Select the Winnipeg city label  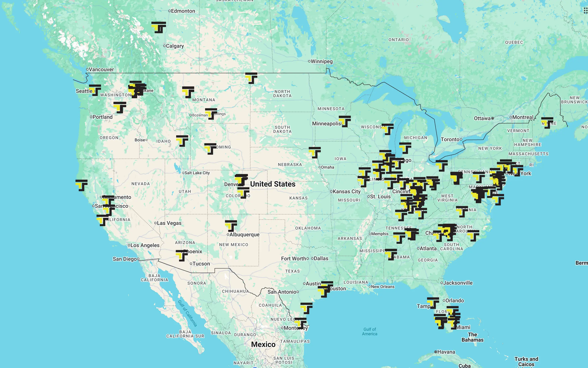tap(322, 61)
